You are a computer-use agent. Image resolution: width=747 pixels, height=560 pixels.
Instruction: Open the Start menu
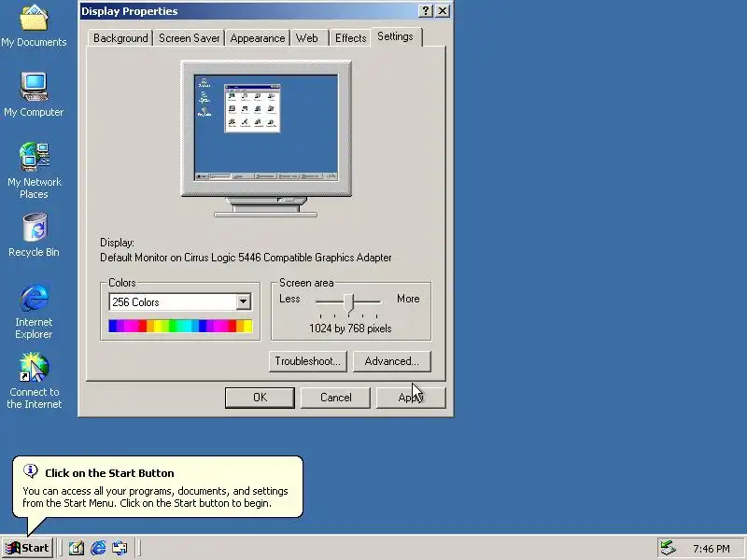coord(28,548)
